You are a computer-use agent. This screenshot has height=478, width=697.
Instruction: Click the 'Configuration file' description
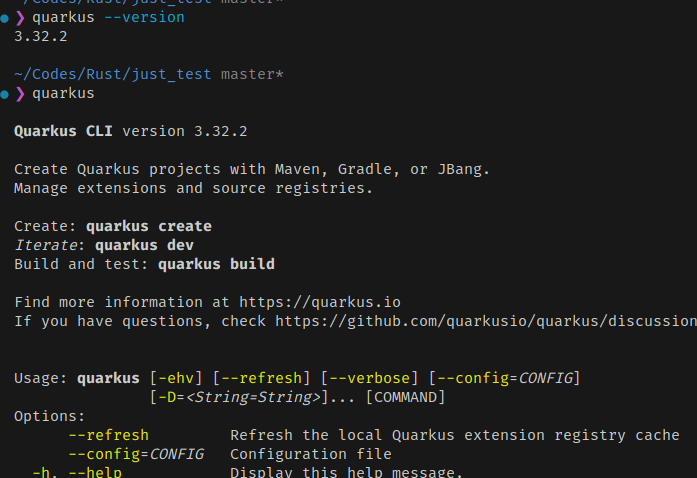click(x=311, y=454)
